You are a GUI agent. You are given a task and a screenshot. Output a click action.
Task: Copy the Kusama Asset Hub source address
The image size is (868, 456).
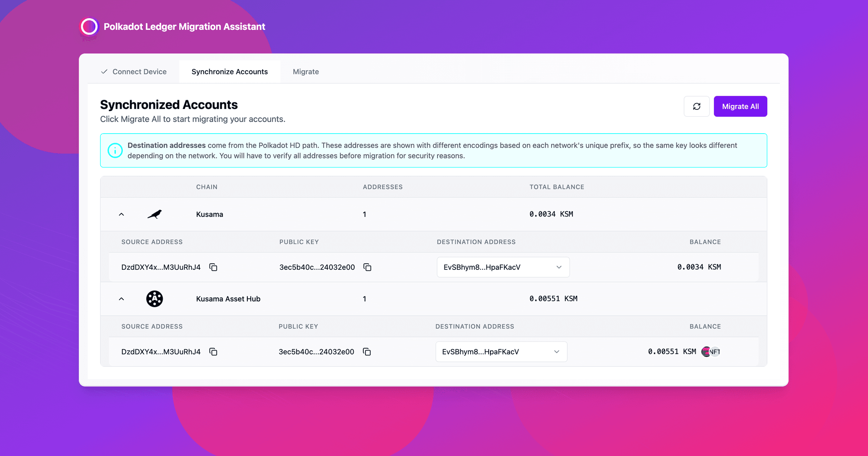pyautogui.click(x=213, y=352)
